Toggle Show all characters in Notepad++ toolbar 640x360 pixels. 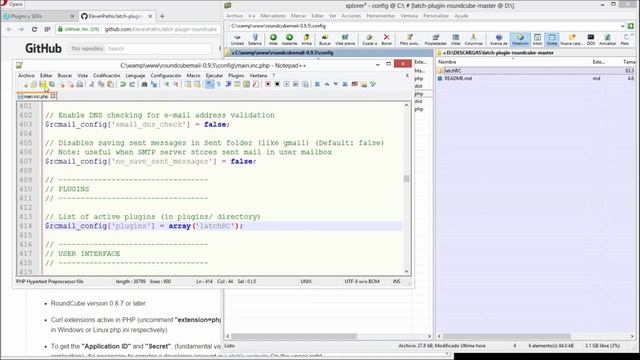[x=219, y=84]
